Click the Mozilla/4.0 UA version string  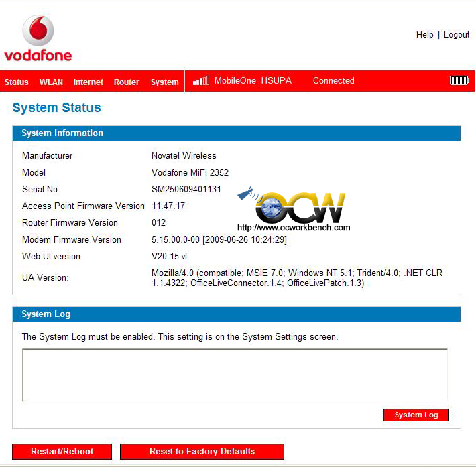(x=296, y=278)
